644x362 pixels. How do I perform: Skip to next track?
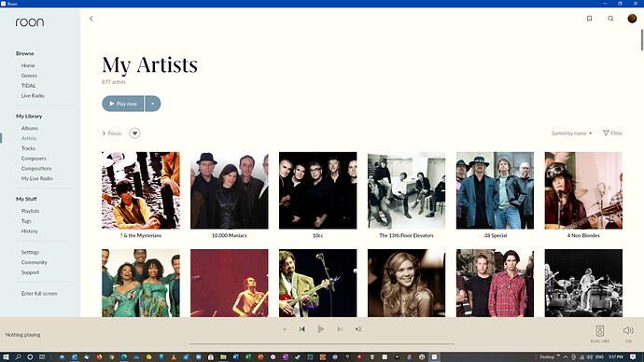tap(340, 329)
